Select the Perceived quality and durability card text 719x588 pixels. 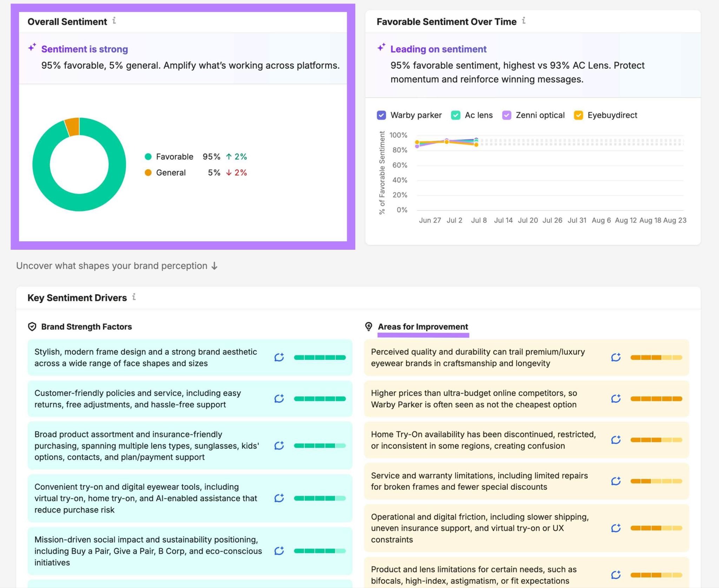click(x=478, y=358)
